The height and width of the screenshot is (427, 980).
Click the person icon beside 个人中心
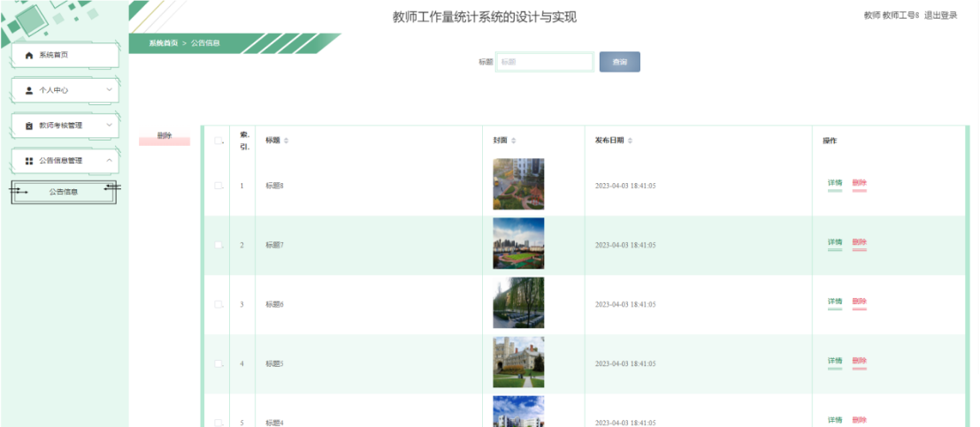tap(29, 90)
